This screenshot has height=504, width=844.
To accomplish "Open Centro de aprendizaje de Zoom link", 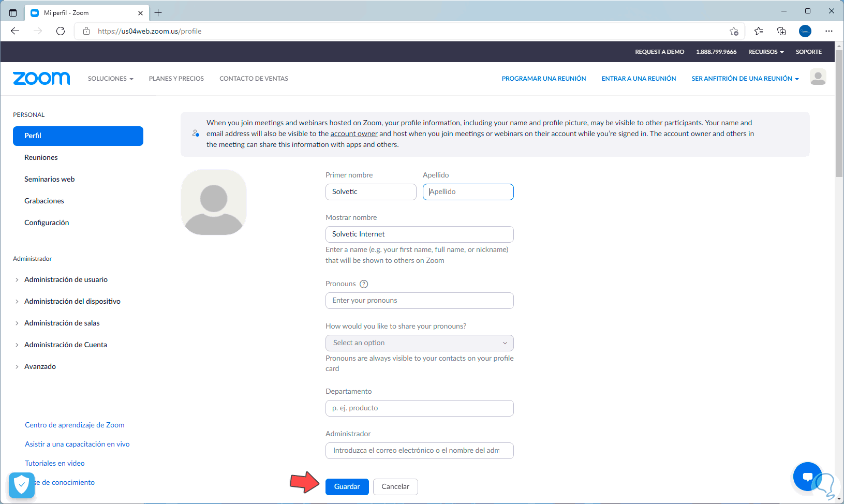I will 75,425.
